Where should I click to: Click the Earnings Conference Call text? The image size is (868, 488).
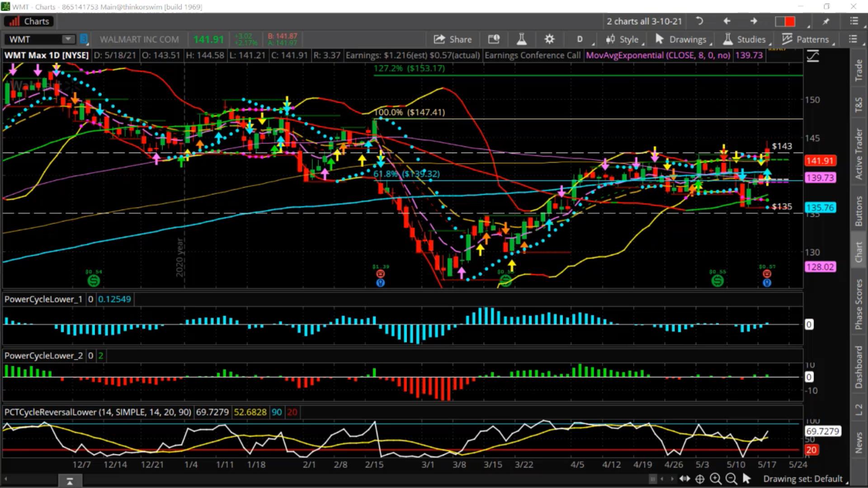pos(533,55)
